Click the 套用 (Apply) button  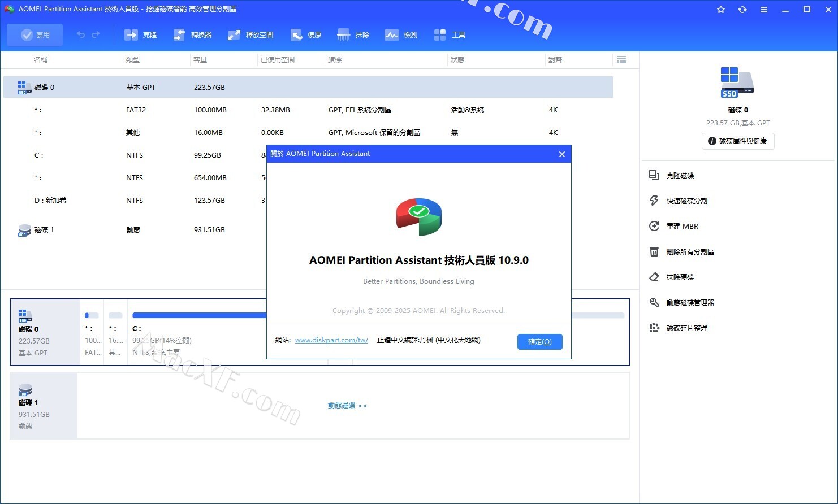point(35,35)
